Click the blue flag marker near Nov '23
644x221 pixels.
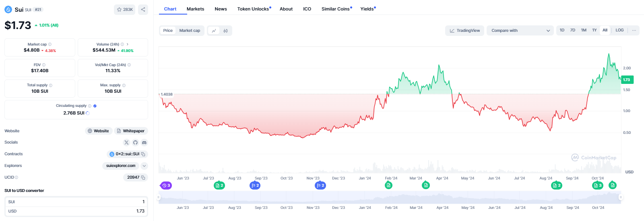pyautogui.click(x=320, y=186)
